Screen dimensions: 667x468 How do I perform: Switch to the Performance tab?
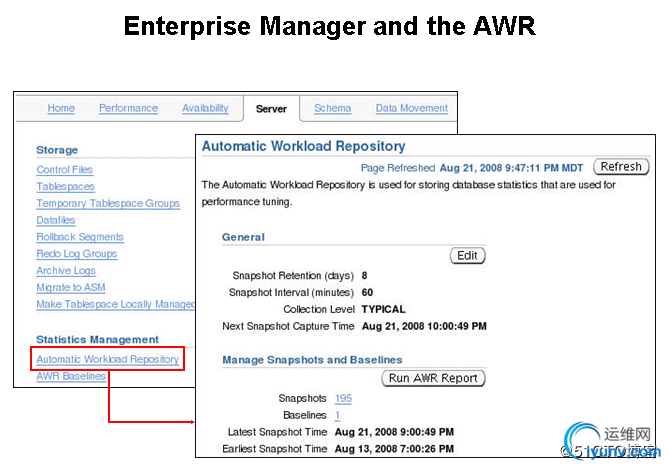click(128, 108)
